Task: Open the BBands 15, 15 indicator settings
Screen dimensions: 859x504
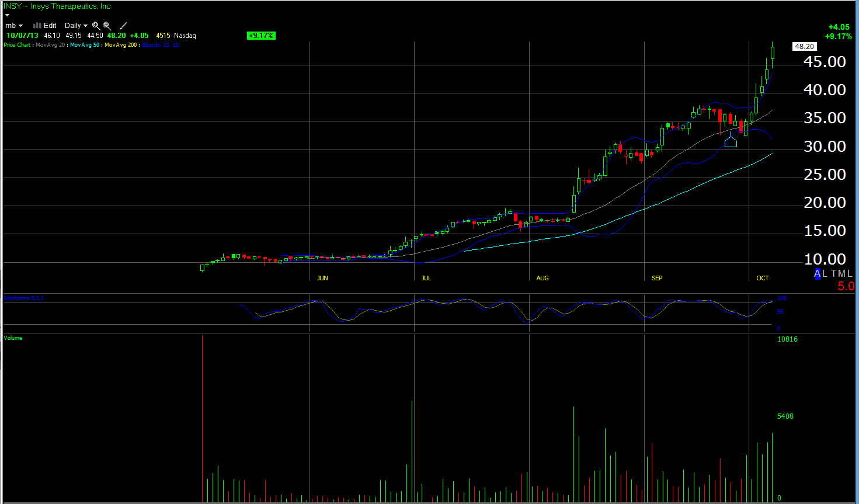Action: tap(161, 45)
